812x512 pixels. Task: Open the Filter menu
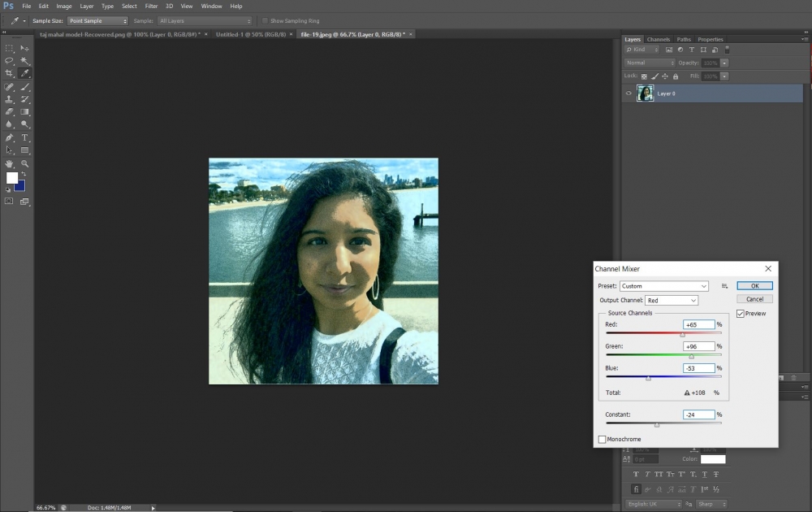pyautogui.click(x=151, y=6)
